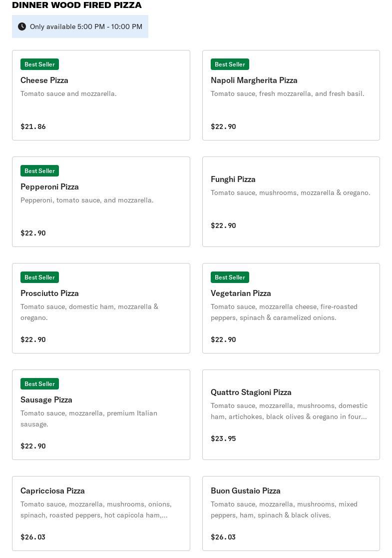Click Quattro Stagioni Pizza
Viewport: 392px width, 558px height.
point(251,392)
